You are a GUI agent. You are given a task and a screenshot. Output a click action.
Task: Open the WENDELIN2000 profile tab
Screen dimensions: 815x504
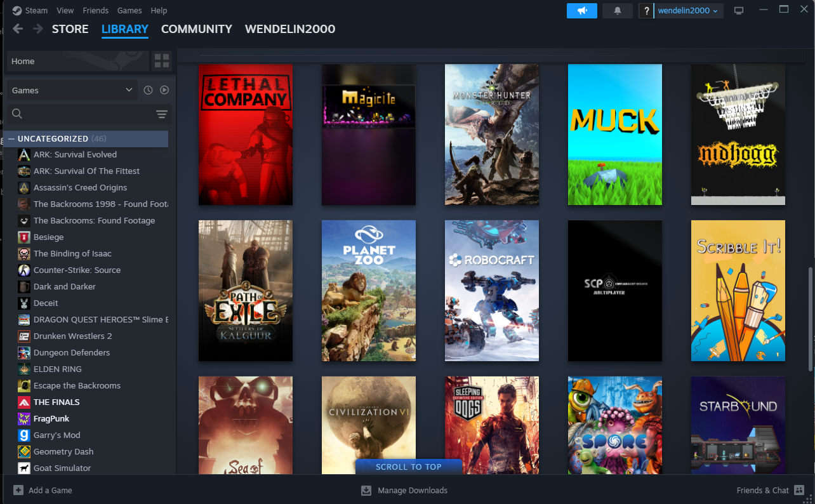pyautogui.click(x=290, y=29)
